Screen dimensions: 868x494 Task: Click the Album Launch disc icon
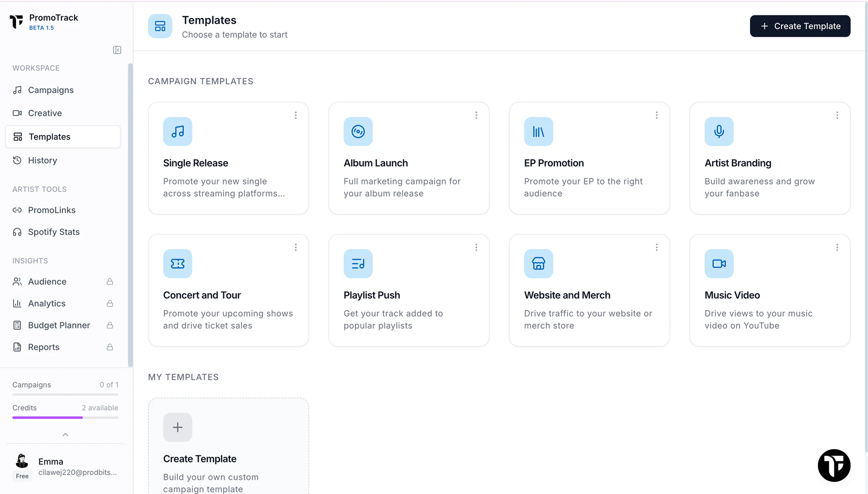pyautogui.click(x=358, y=131)
